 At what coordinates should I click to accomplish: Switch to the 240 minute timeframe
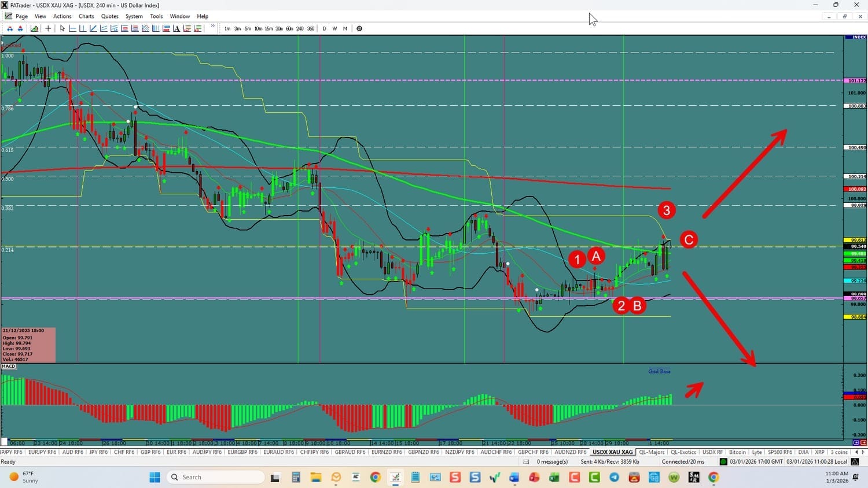[x=300, y=28]
